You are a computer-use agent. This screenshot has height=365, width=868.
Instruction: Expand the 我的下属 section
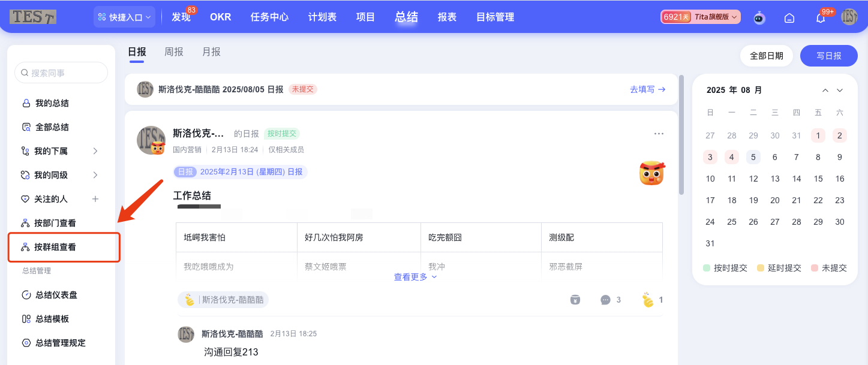[95, 150]
